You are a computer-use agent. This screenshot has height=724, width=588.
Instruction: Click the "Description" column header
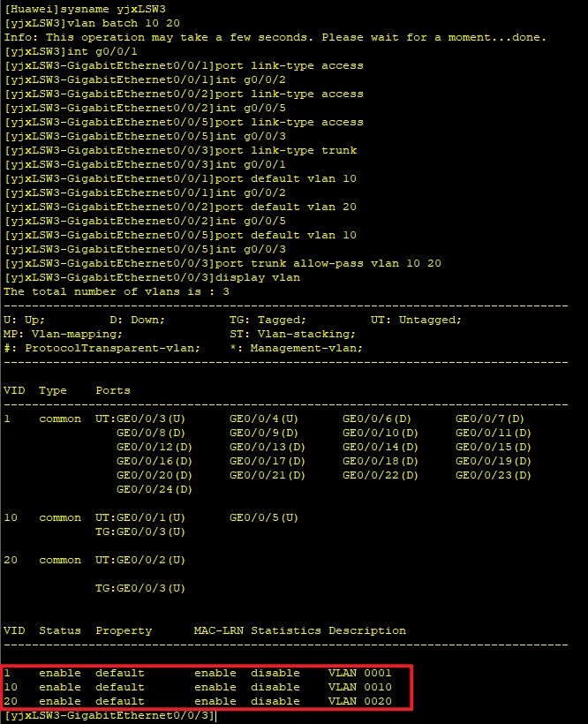tap(367, 630)
